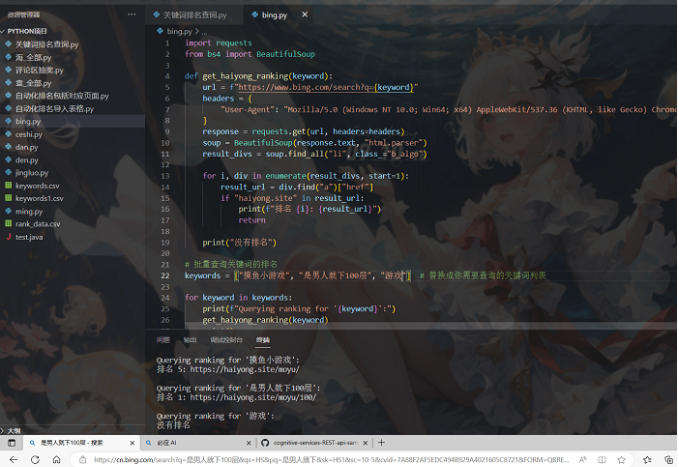Viewport: 679px width, 467px height.
Task: Open explorer More Actions ellipsis menu
Action: 132,16
